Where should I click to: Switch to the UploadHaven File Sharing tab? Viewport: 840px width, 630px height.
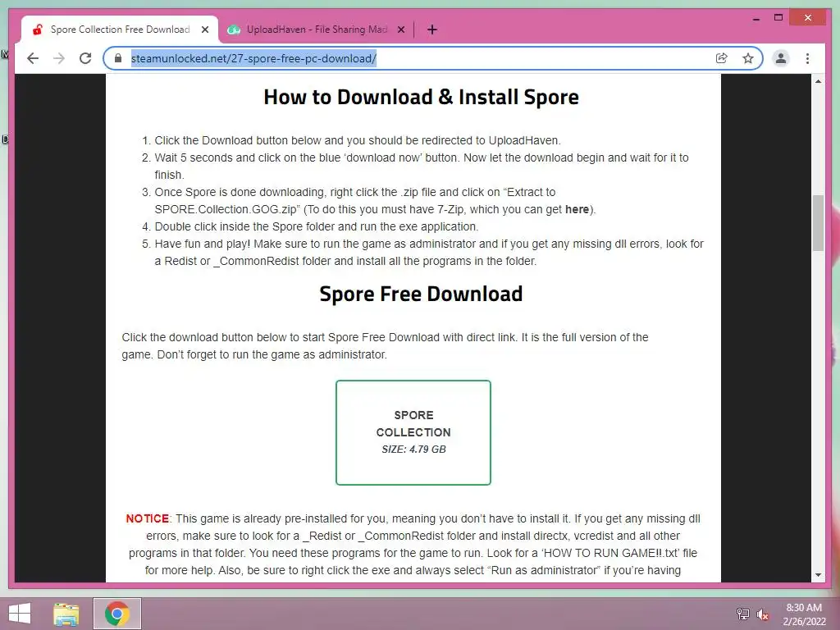pyautogui.click(x=316, y=30)
